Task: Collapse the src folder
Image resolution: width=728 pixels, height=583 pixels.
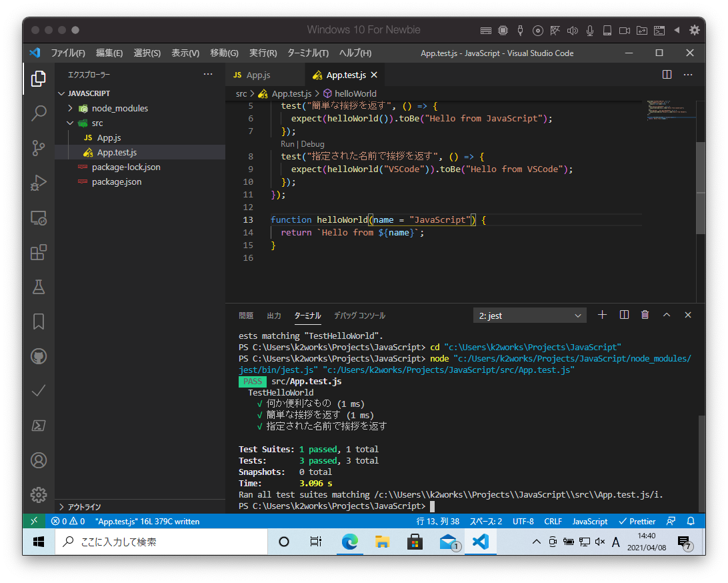Action: [97, 123]
